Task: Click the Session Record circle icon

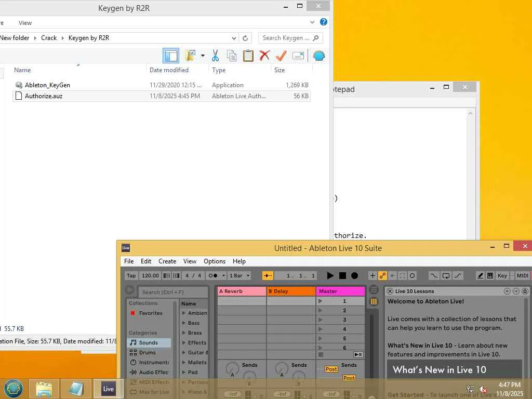Action: pos(412,276)
